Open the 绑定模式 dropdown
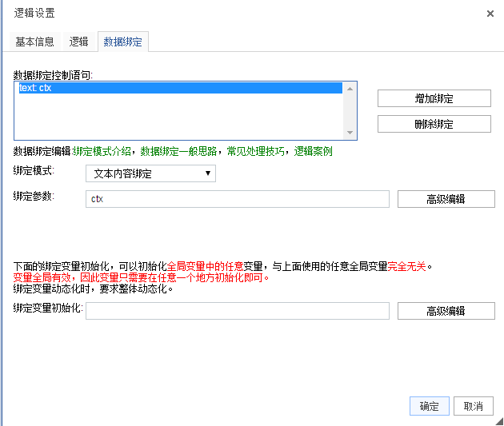The image size is (504, 426). click(x=150, y=173)
